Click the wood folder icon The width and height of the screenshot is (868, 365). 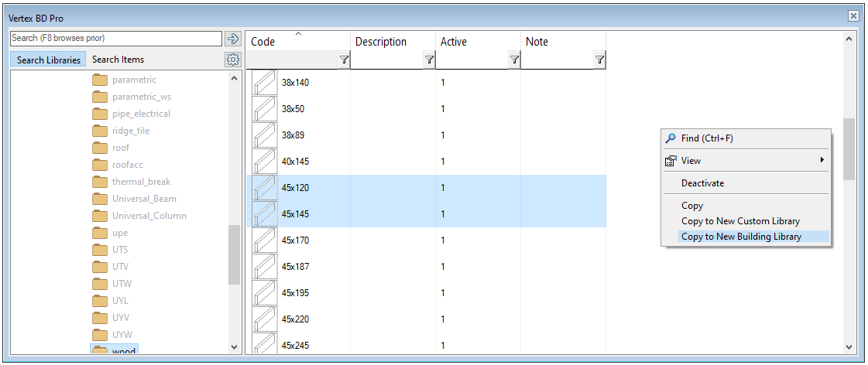click(x=100, y=351)
